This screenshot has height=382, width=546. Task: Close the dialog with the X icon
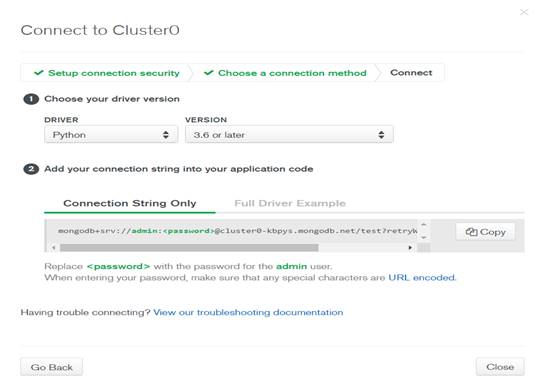tap(524, 12)
